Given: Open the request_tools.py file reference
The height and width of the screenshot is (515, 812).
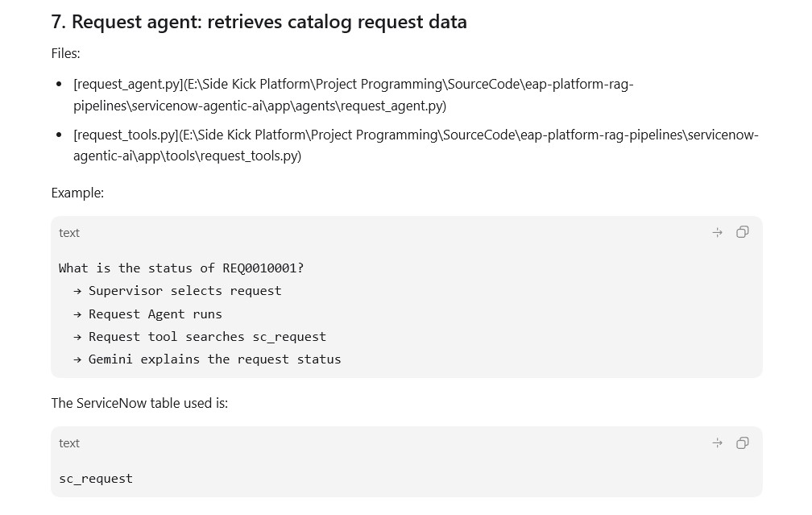Looking at the screenshot, I should pos(416,145).
